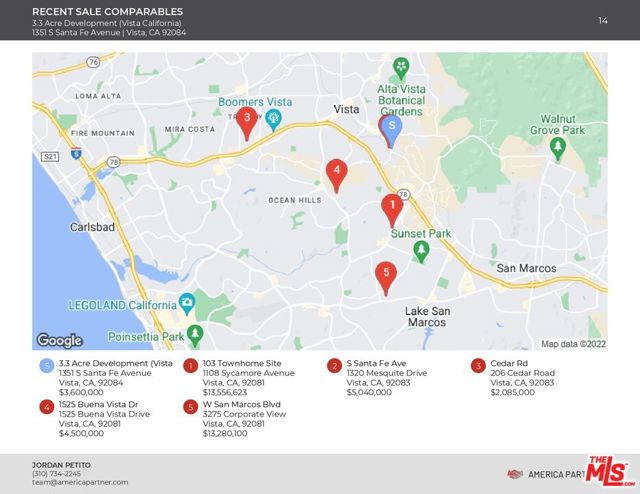Click the blue S subject property map pin
The width and height of the screenshot is (640, 494).
(392, 130)
